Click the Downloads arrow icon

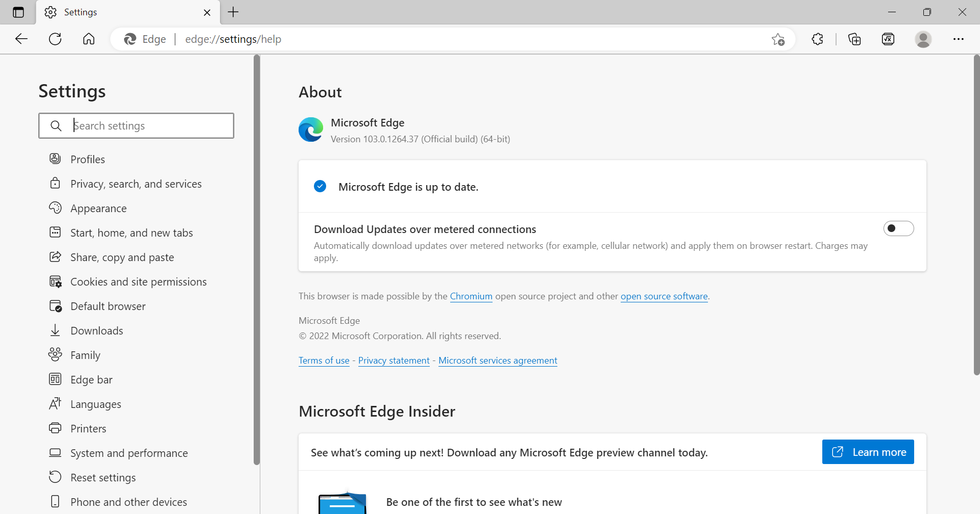pyautogui.click(x=55, y=330)
